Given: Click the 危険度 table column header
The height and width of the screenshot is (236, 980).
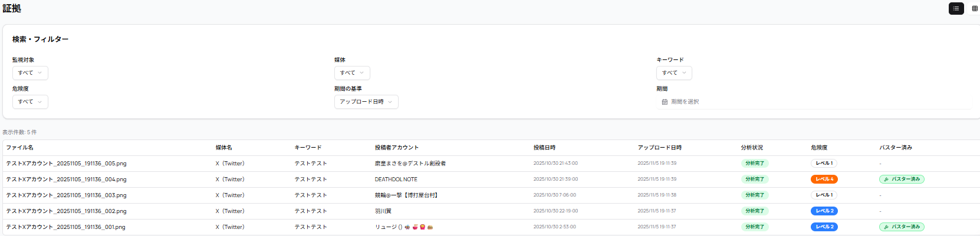Looking at the screenshot, I should [819, 148].
